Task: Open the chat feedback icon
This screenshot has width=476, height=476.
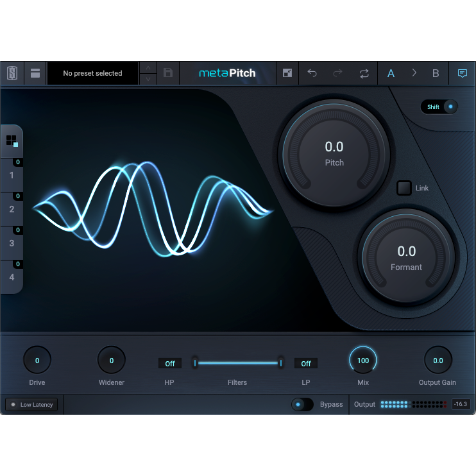Action: (462, 73)
